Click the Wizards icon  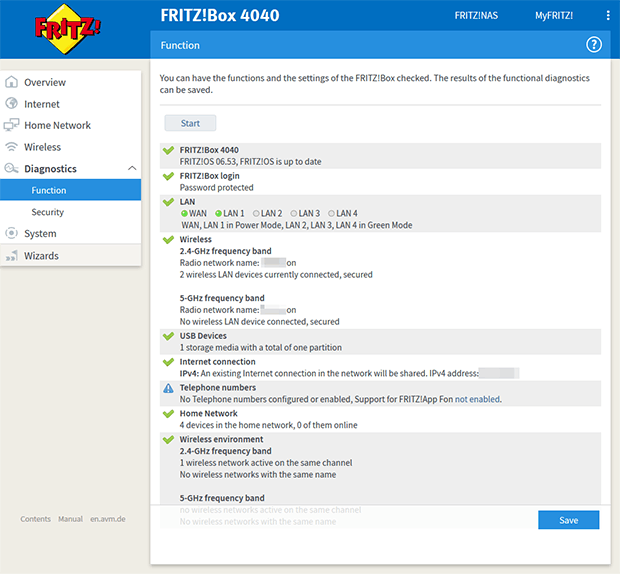point(11,256)
